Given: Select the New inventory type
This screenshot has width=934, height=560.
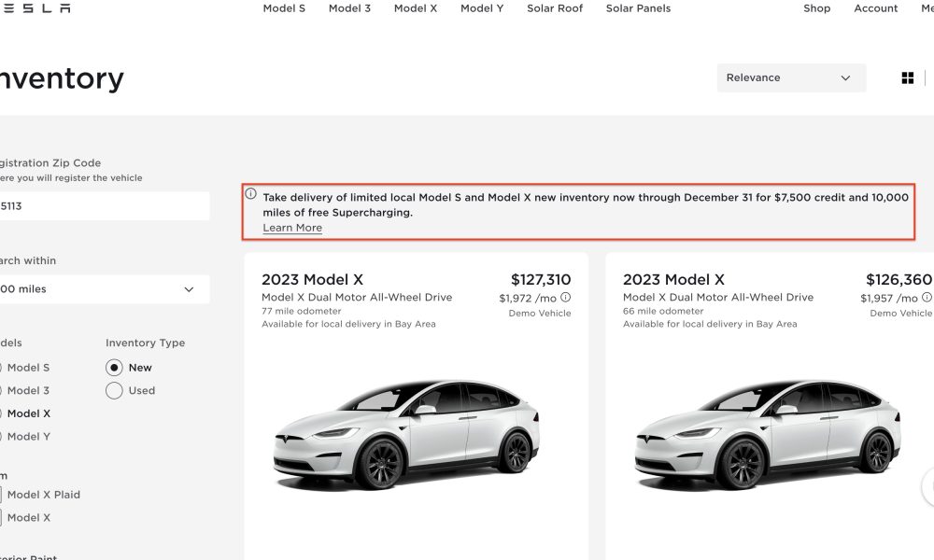Looking at the screenshot, I should [x=114, y=368].
